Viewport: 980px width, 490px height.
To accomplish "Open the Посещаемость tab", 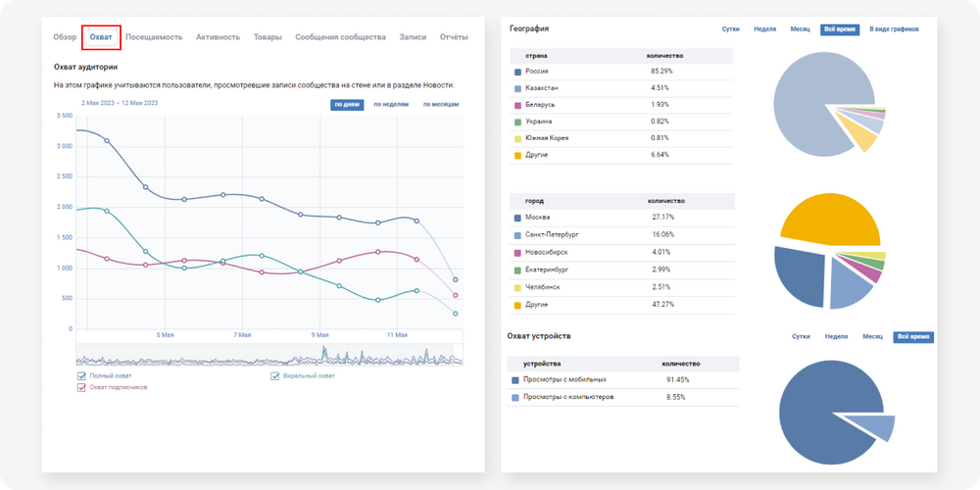I will point(154,37).
